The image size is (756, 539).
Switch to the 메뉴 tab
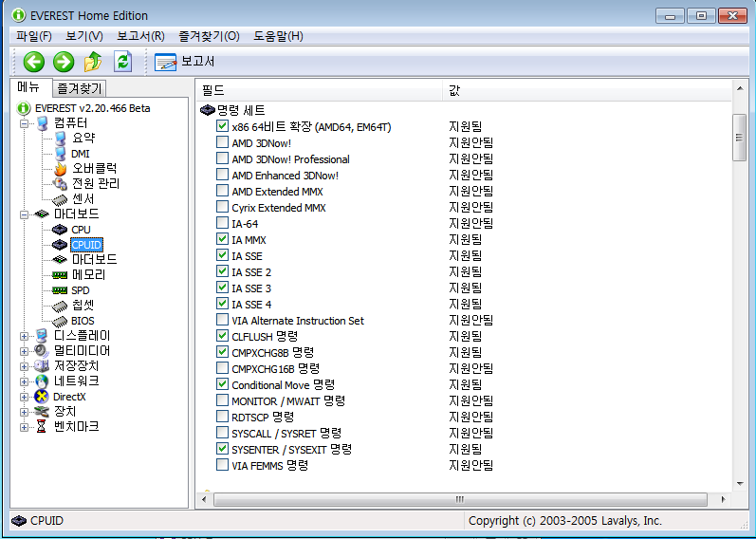(x=29, y=87)
